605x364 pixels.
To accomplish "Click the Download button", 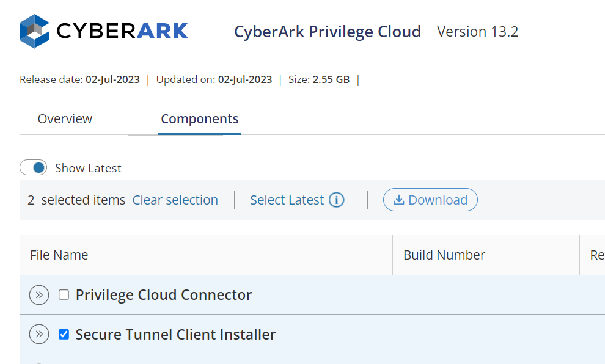I will tap(430, 200).
